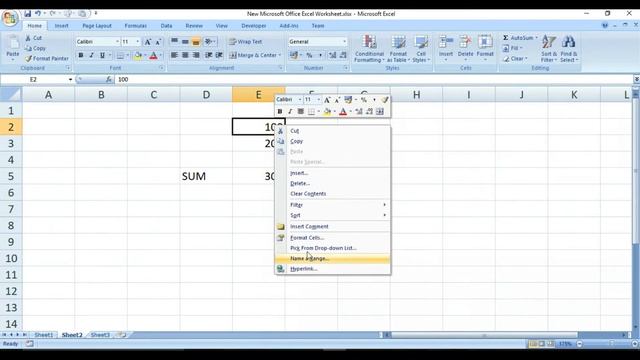Open ribbon font size dropdown
This screenshot has width=640, height=360.
tap(138, 42)
